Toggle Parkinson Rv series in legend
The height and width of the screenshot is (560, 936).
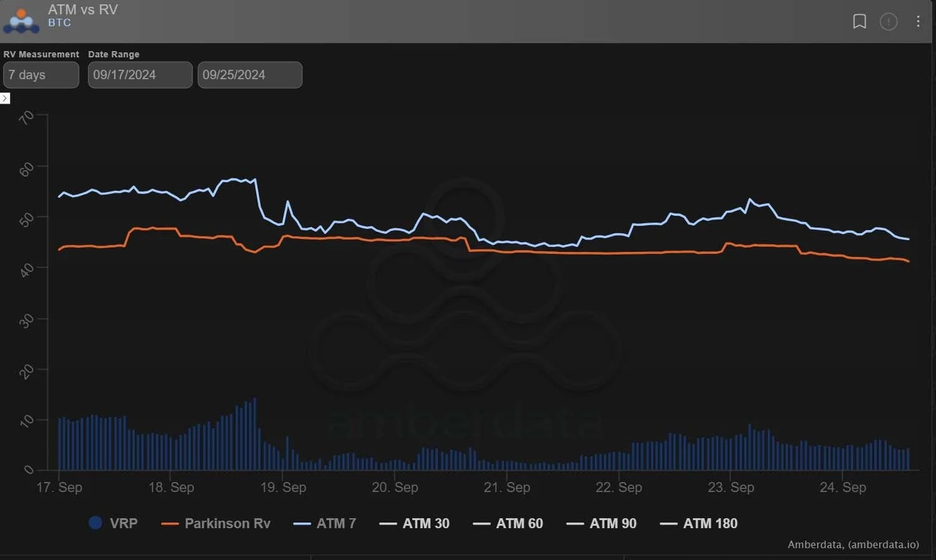click(216, 523)
